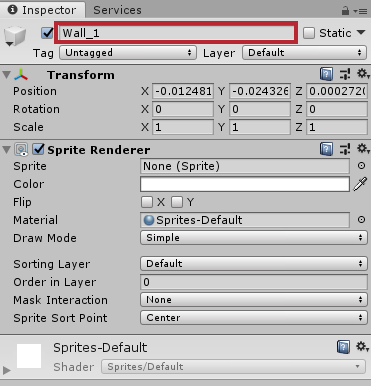Click the Sprite Renderer component title
Screen dimensions: 371x386
[99, 150]
